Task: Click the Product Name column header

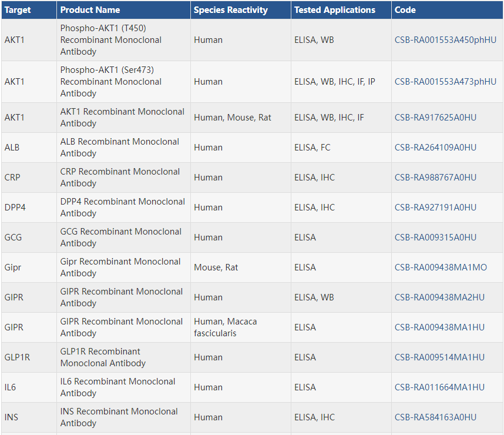Action: point(90,10)
